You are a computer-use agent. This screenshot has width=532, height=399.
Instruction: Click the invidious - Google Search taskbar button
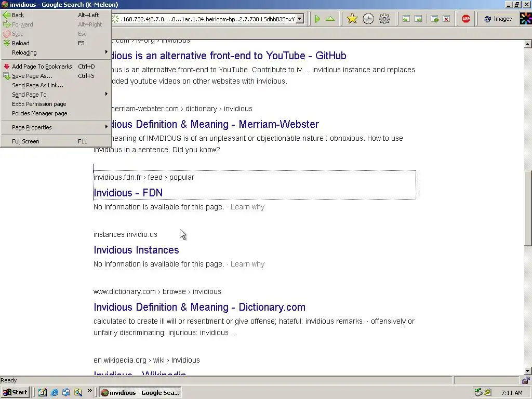coord(141,393)
